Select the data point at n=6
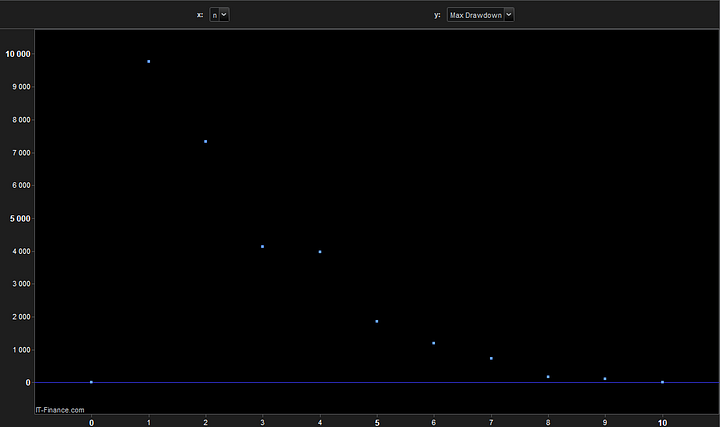The height and width of the screenshot is (427, 720). pos(434,343)
